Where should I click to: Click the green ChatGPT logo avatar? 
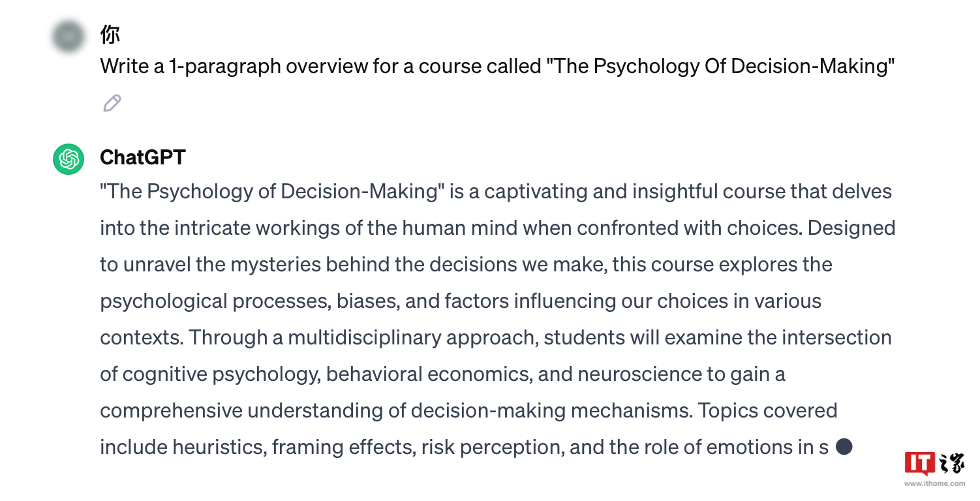(x=69, y=159)
